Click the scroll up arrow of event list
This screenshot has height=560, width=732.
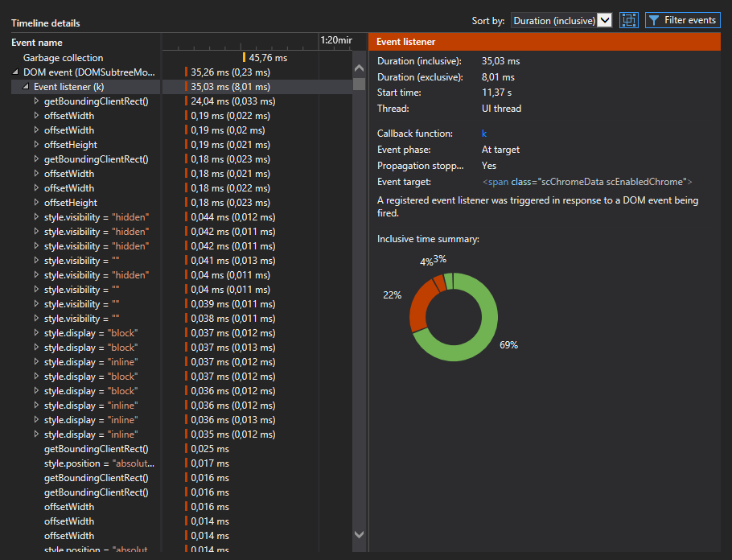359,68
